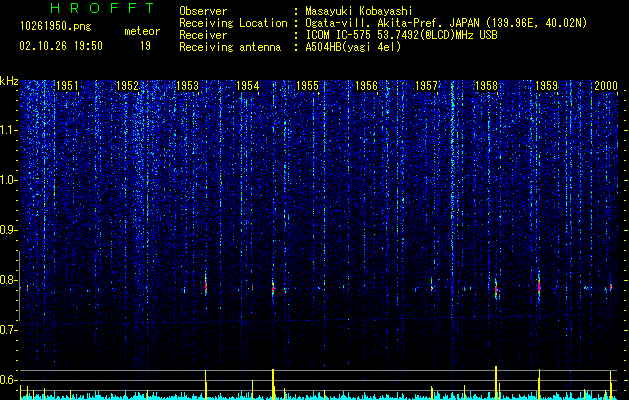
Task: Click the Receiving Location label
Action: pos(233,23)
